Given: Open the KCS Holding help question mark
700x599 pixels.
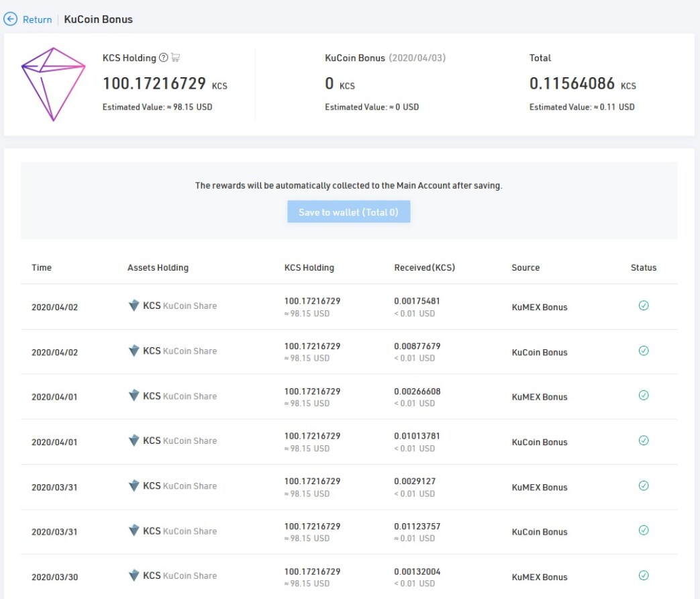Looking at the screenshot, I should click(163, 58).
